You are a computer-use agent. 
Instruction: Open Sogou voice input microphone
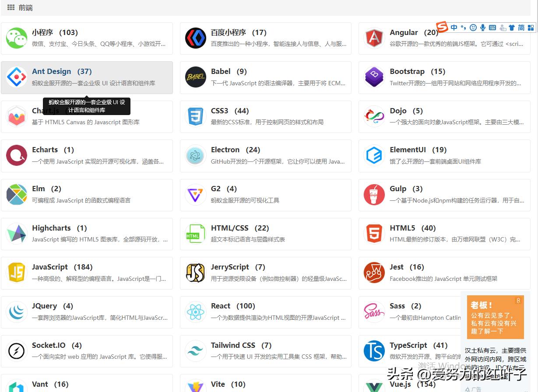(x=483, y=27)
